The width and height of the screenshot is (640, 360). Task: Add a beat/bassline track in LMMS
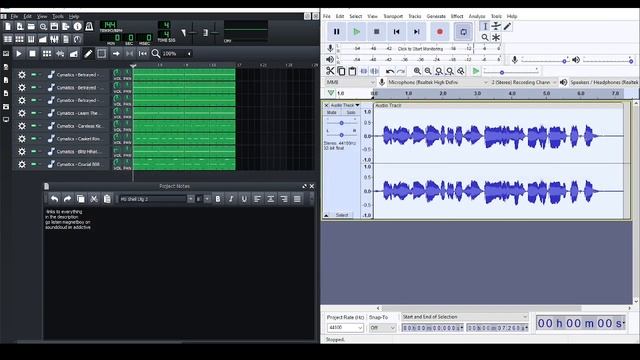coord(47,53)
